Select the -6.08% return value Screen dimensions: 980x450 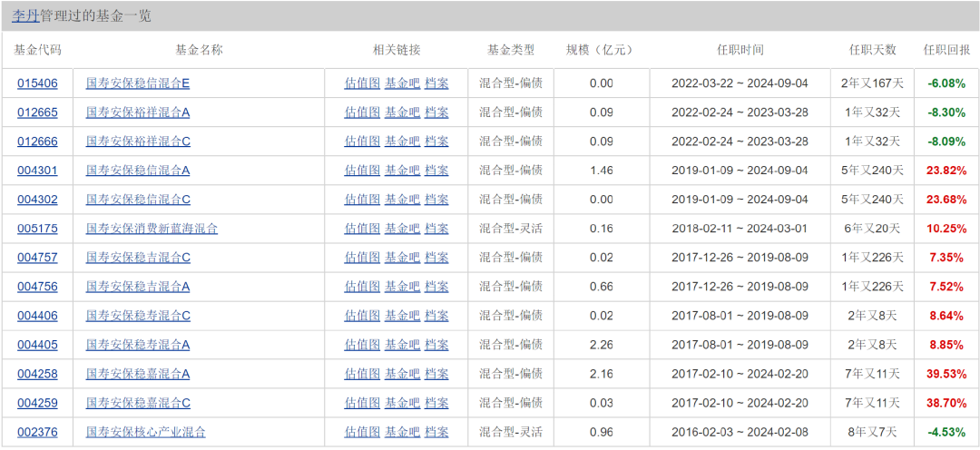(946, 83)
